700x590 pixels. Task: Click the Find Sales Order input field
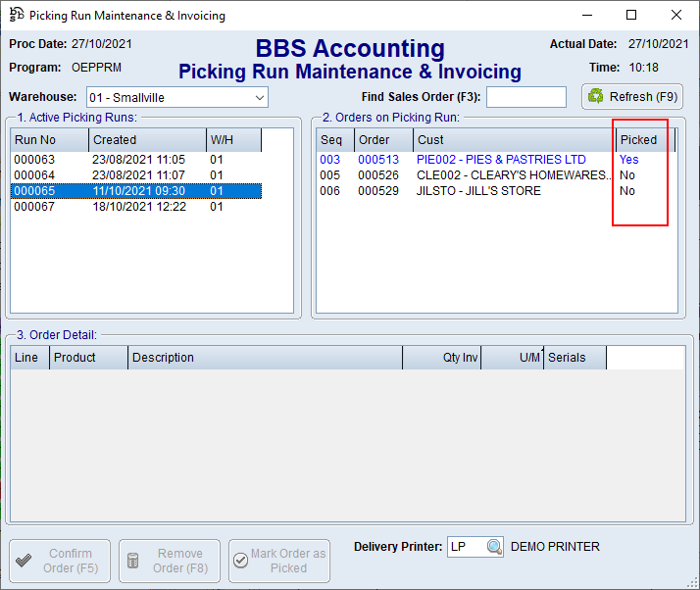(x=525, y=97)
